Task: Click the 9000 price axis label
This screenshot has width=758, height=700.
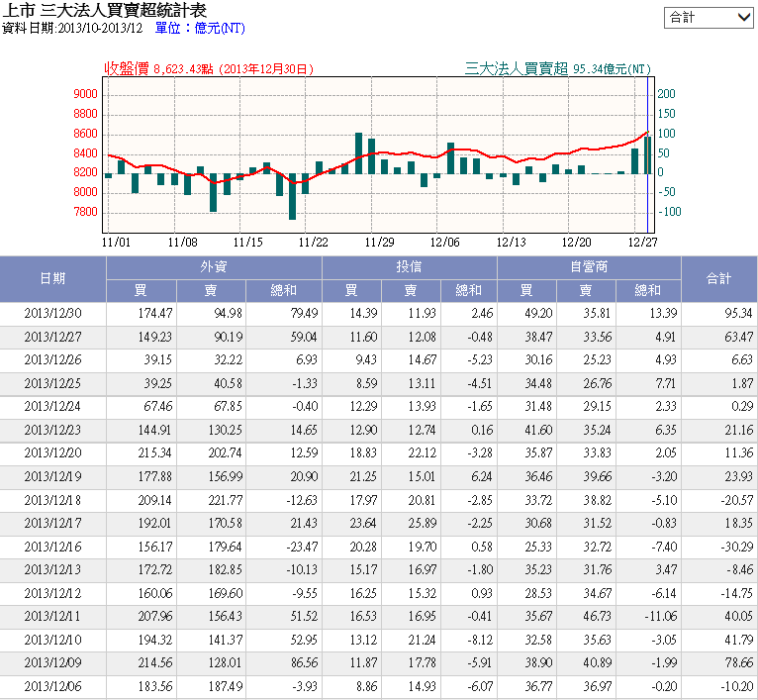Action: click(x=85, y=94)
